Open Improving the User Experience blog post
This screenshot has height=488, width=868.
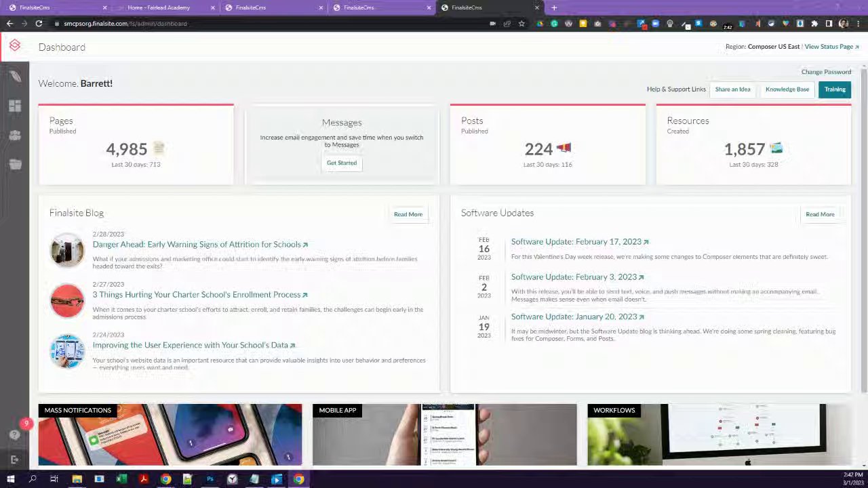[194, 345]
